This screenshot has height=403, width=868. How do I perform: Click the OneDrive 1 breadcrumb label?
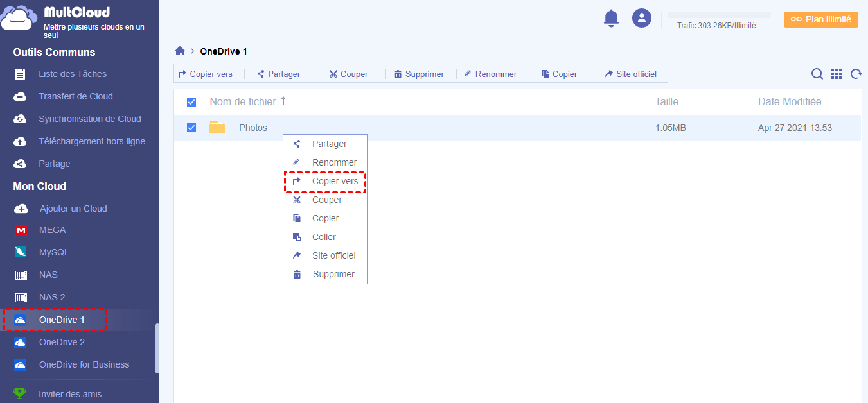click(224, 51)
